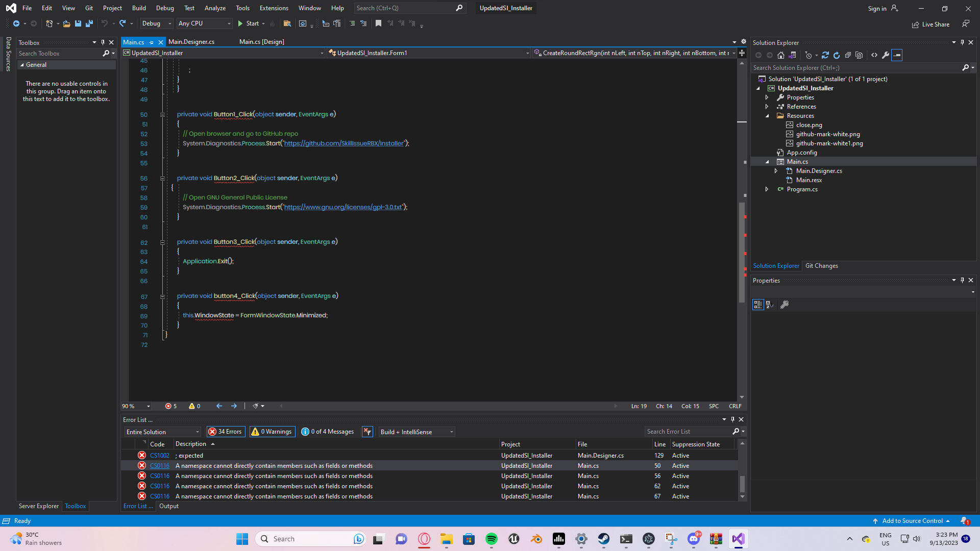This screenshot has height=551, width=980.
Task: Toggle the 34 Errors filter
Action: (x=226, y=432)
